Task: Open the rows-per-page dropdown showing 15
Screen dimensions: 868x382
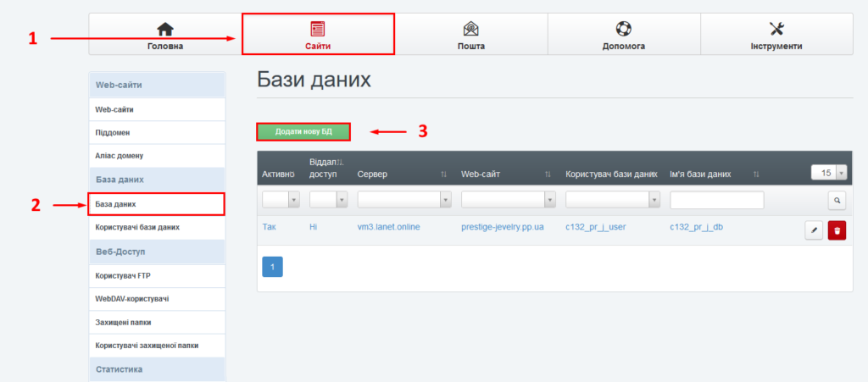Action: click(x=828, y=172)
